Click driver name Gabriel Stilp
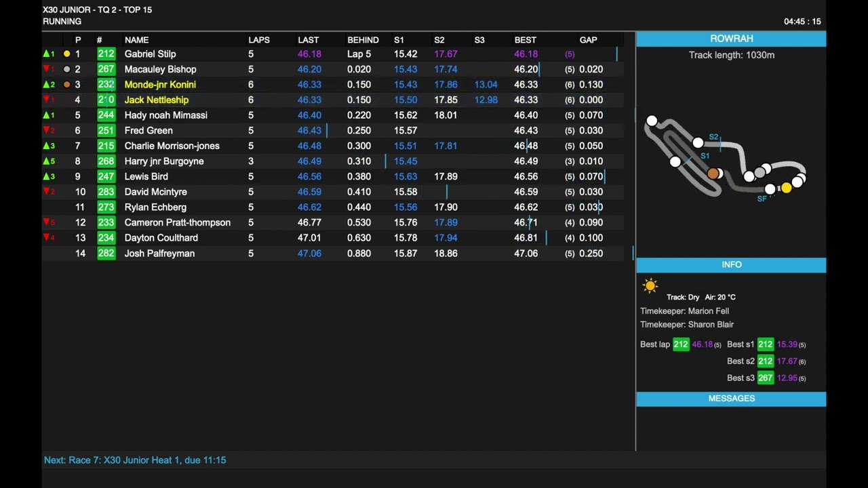The width and height of the screenshot is (868, 488). point(150,54)
